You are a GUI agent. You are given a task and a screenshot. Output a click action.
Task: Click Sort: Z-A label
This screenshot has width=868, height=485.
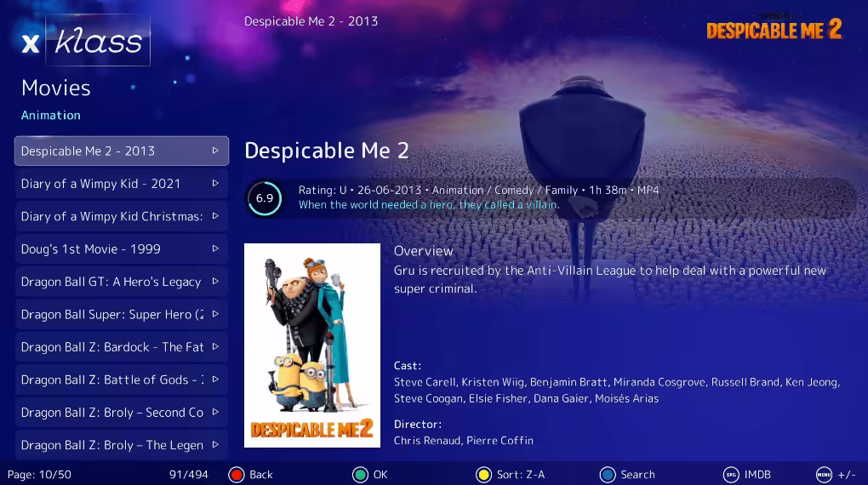pyautogui.click(x=520, y=475)
